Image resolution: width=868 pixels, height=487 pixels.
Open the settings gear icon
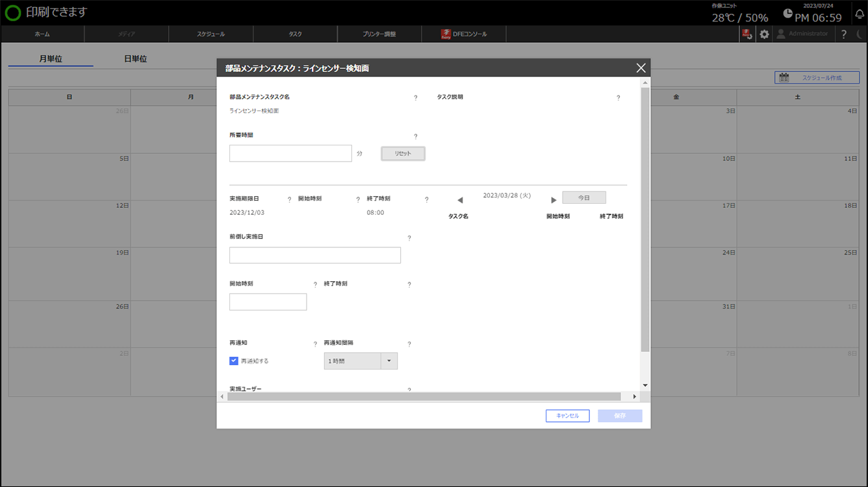tap(764, 34)
